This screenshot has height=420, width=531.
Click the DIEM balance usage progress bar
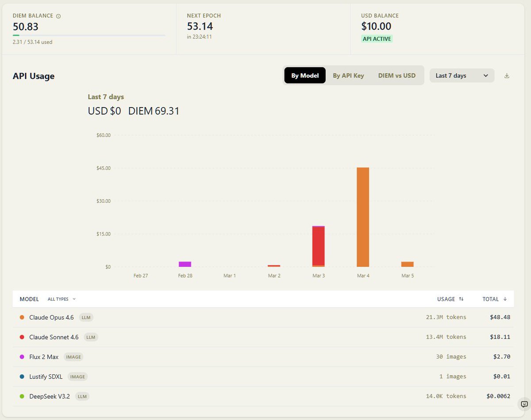point(89,35)
